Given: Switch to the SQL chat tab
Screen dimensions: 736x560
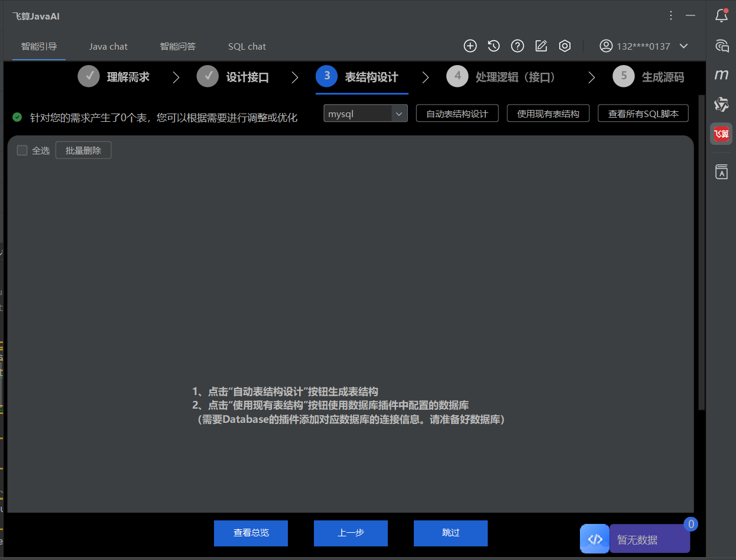Looking at the screenshot, I should [x=247, y=46].
